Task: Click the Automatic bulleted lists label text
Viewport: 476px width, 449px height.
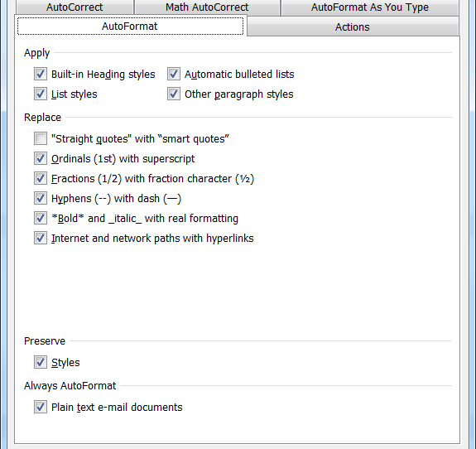Action: point(239,75)
